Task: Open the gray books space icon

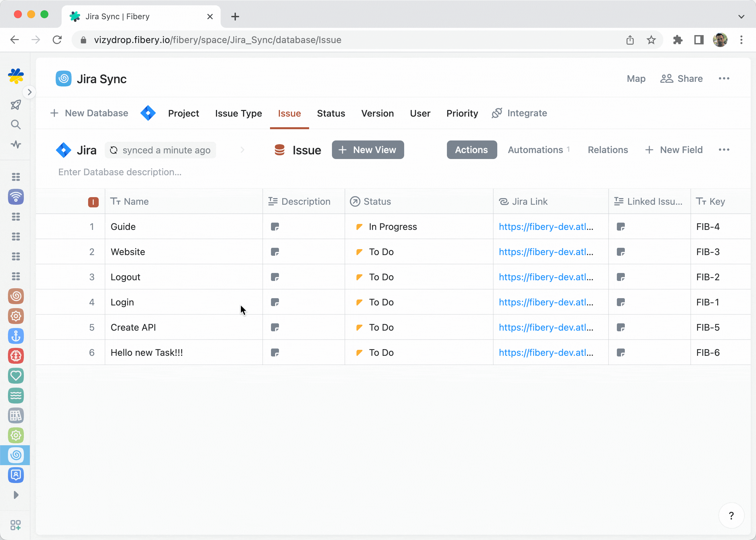Action: (16, 415)
